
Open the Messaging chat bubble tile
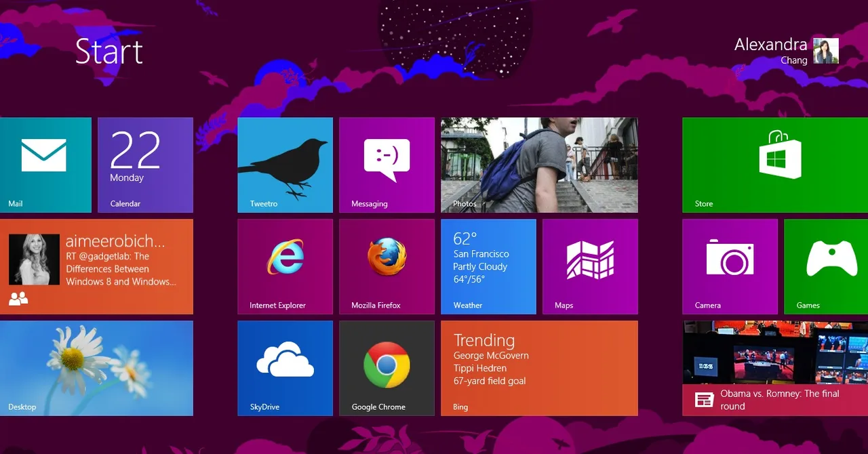pos(387,165)
